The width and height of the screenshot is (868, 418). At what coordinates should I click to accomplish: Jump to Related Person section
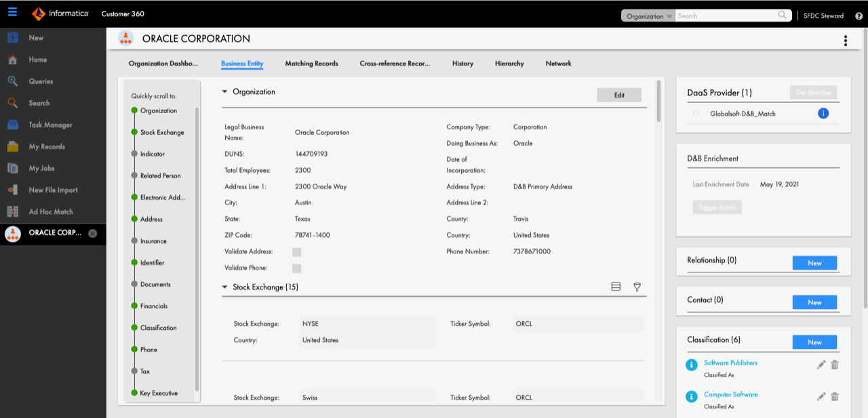point(161,176)
